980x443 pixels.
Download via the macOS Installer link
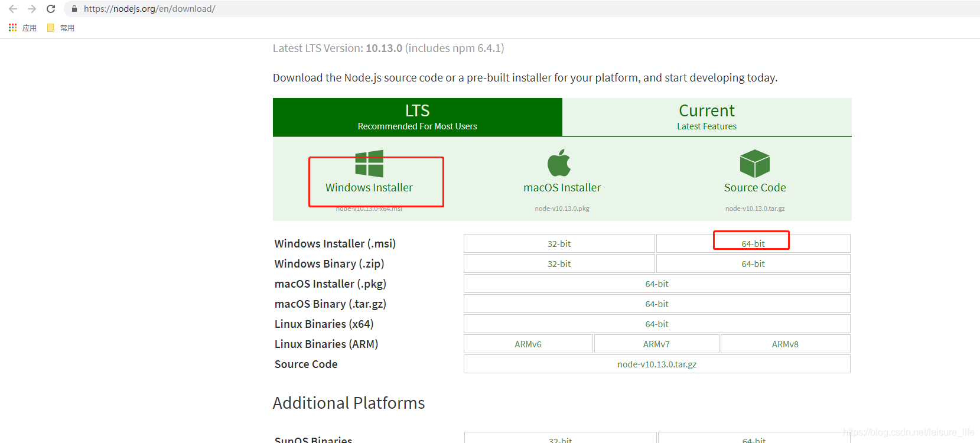562,187
